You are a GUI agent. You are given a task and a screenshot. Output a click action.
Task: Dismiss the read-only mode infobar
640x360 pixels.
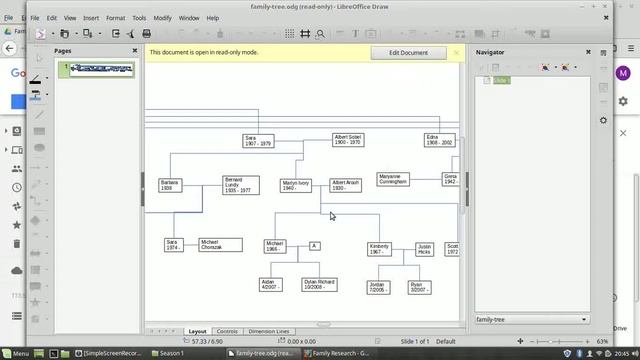pos(456,53)
